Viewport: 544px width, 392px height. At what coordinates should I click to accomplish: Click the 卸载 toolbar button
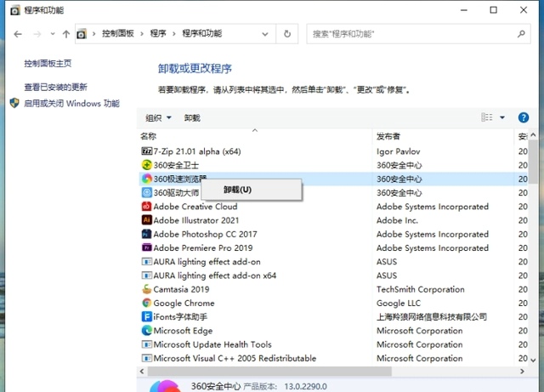[192, 118]
